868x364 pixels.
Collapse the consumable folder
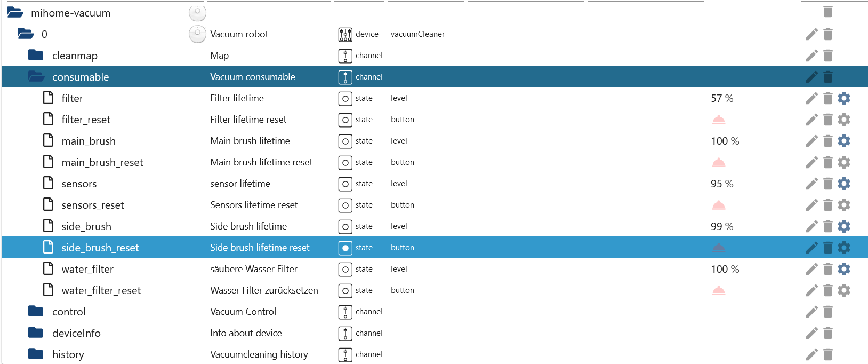(36, 77)
